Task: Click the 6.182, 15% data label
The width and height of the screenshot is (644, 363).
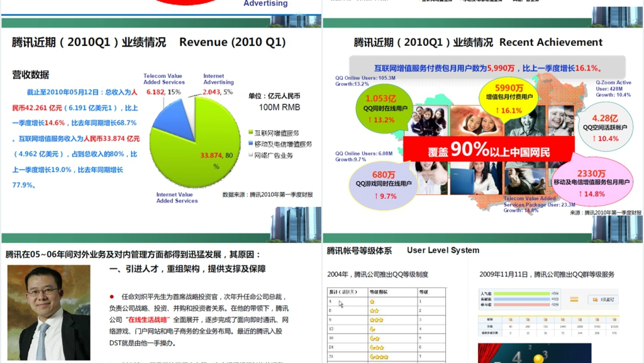Action: [x=164, y=92]
